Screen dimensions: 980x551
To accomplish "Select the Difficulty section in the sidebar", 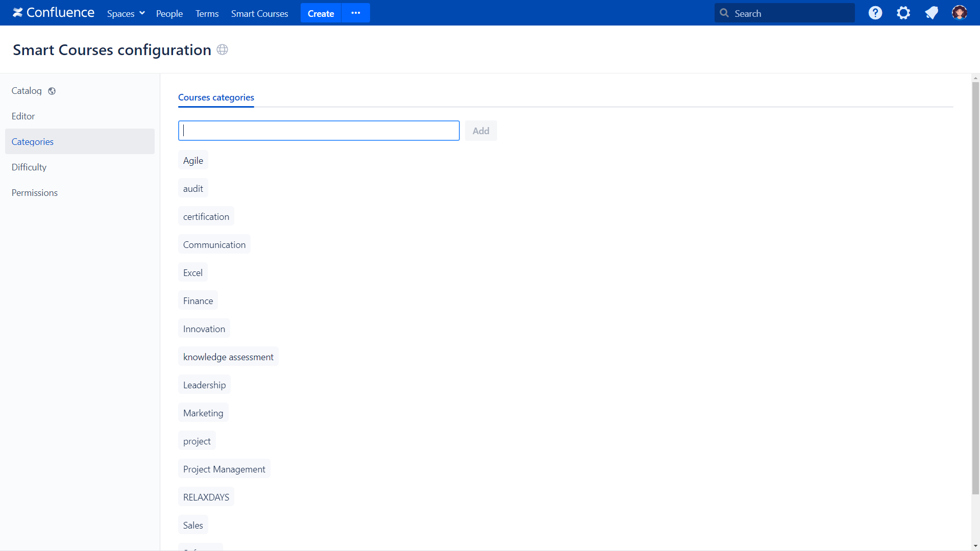I will pos(29,167).
